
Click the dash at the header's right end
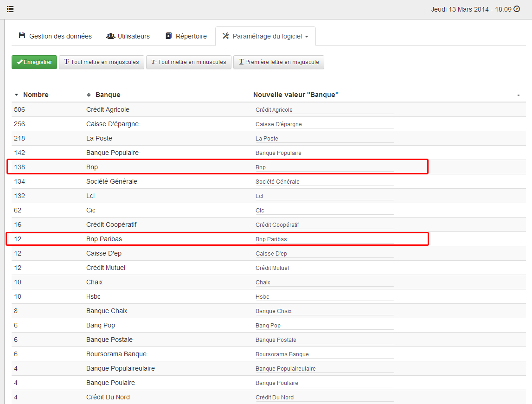coord(519,95)
